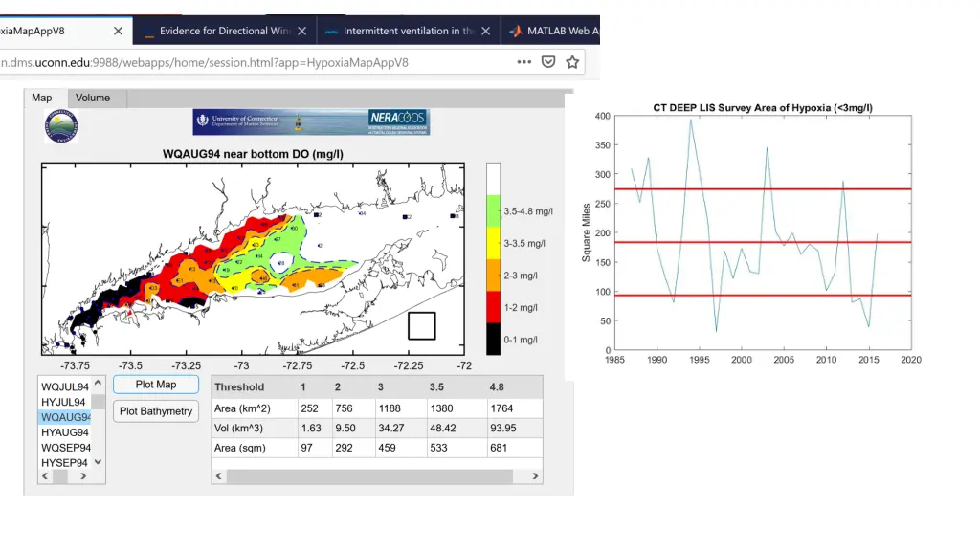
Task: Click survey list scroll-down arrow
Action: (x=99, y=462)
